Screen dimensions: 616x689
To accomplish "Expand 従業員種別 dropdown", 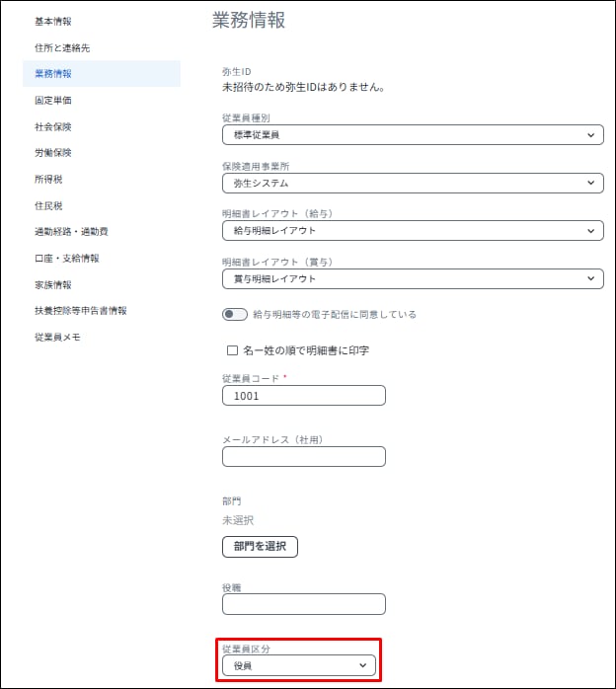I will pyautogui.click(x=412, y=135).
